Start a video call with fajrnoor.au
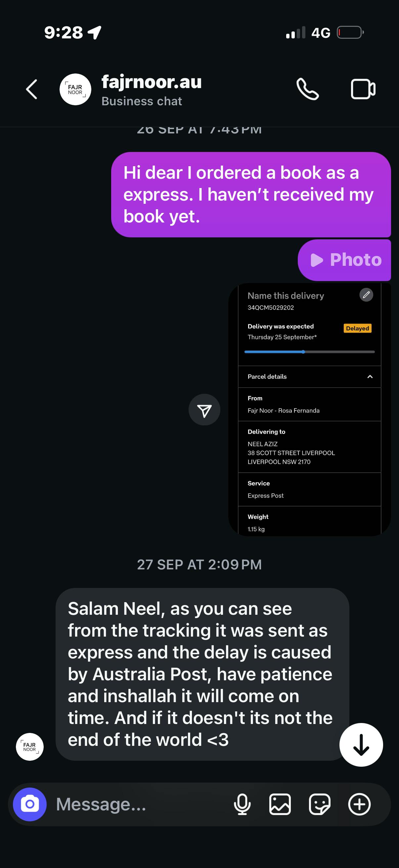This screenshot has width=399, height=868. [363, 89]
